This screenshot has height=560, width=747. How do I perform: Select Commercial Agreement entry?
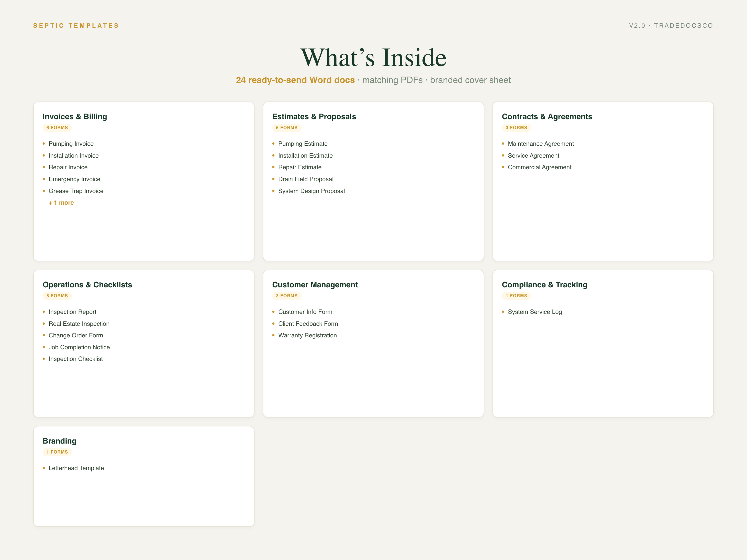coord(539,167)
